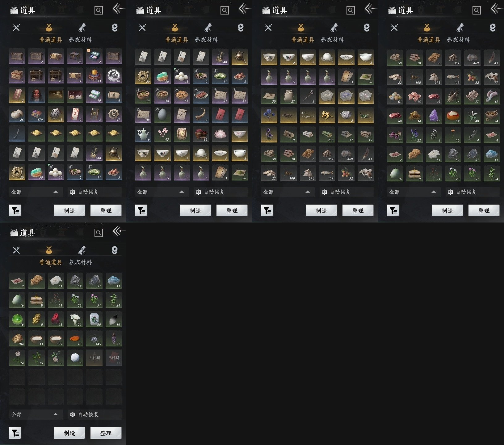The height and width of the screenshot is (445, 504).
Task: Open the crossed swords tab in bottom panel
Action: [16, 250]
